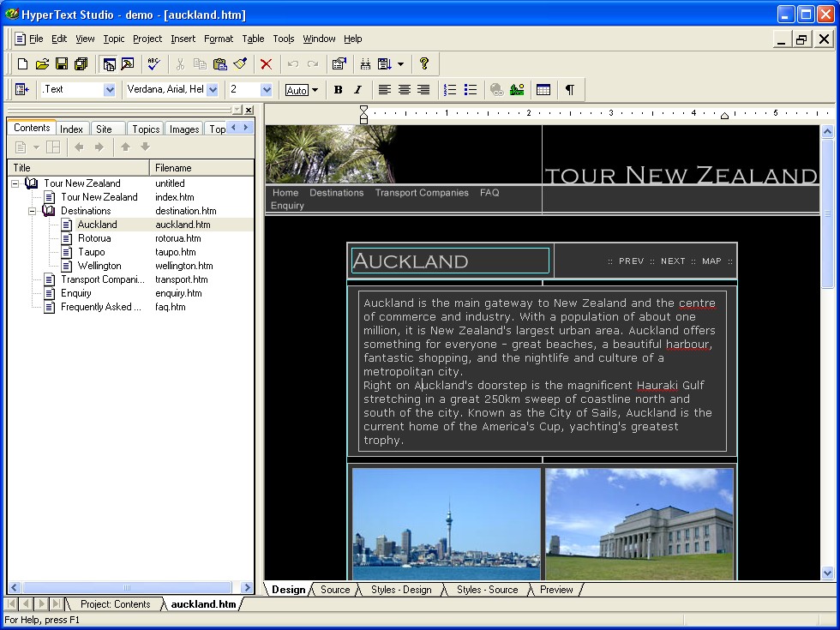Toggle italic formatting

(x=357, y=89)
